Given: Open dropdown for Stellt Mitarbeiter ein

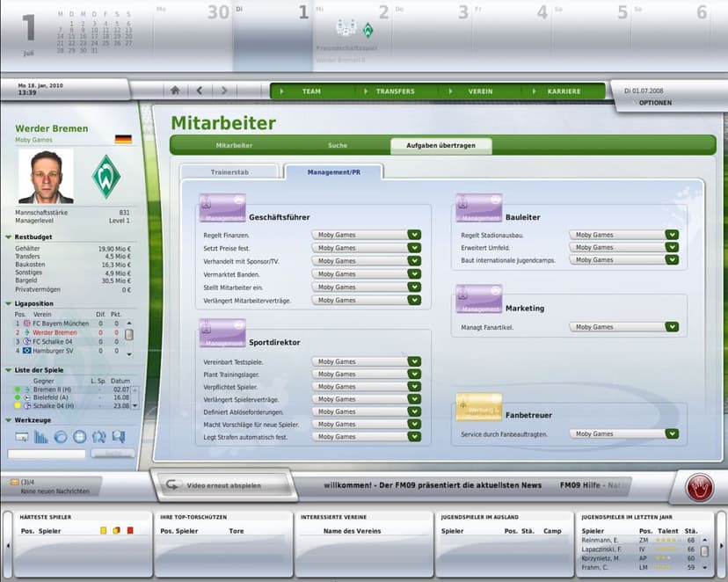Looking at the screenshot, I should tap(414, 287).
